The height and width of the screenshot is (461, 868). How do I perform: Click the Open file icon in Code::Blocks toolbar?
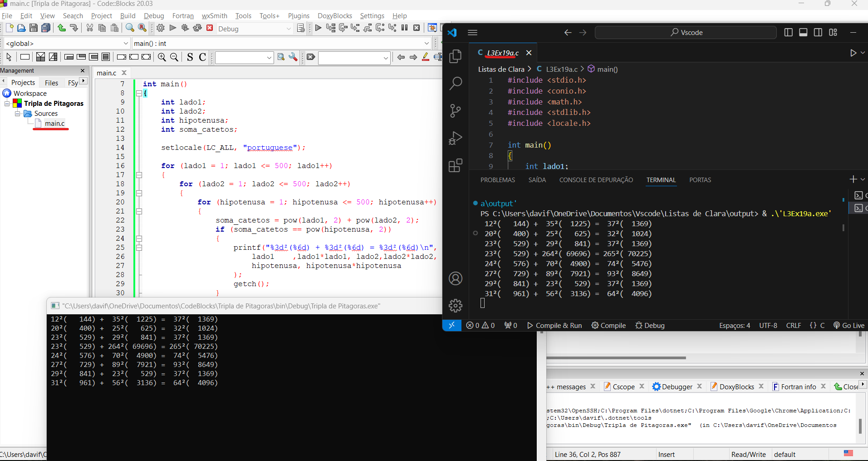(x=21, y=28)
